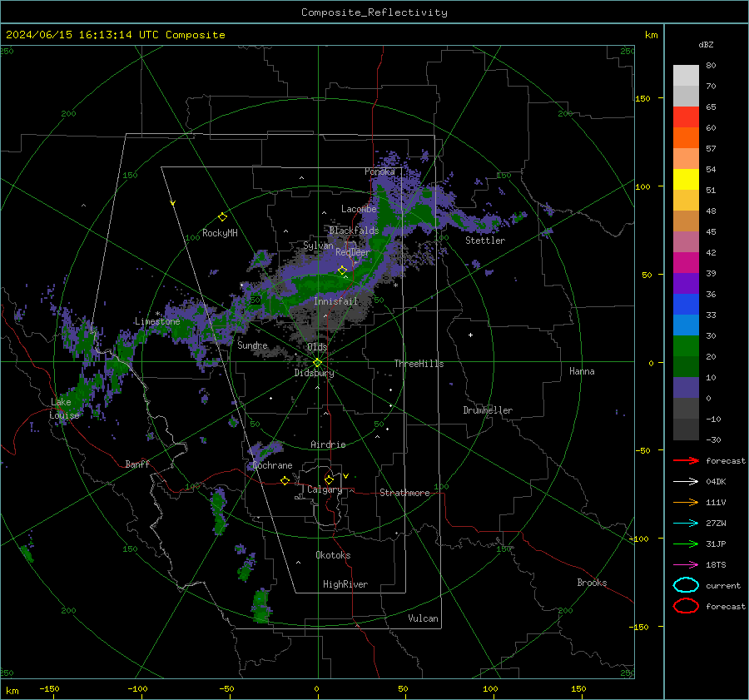Click the yellow diamond marker near RedDeer
The image size is (749, 700).
[x=343, y=271]
